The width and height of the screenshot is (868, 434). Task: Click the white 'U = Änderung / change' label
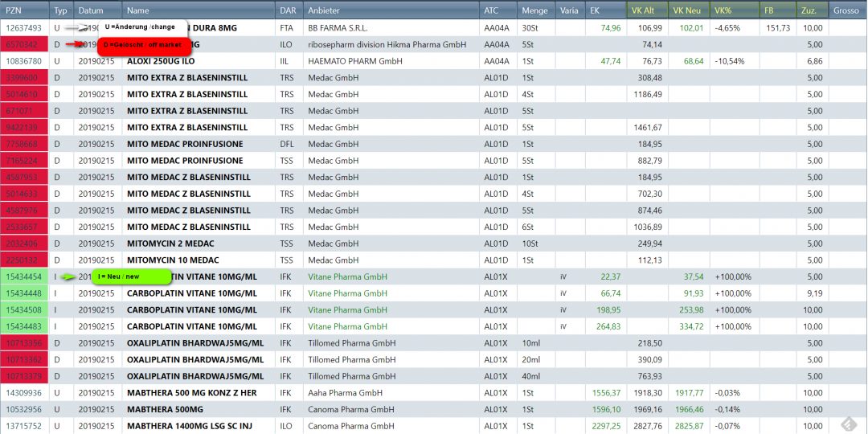142,27
